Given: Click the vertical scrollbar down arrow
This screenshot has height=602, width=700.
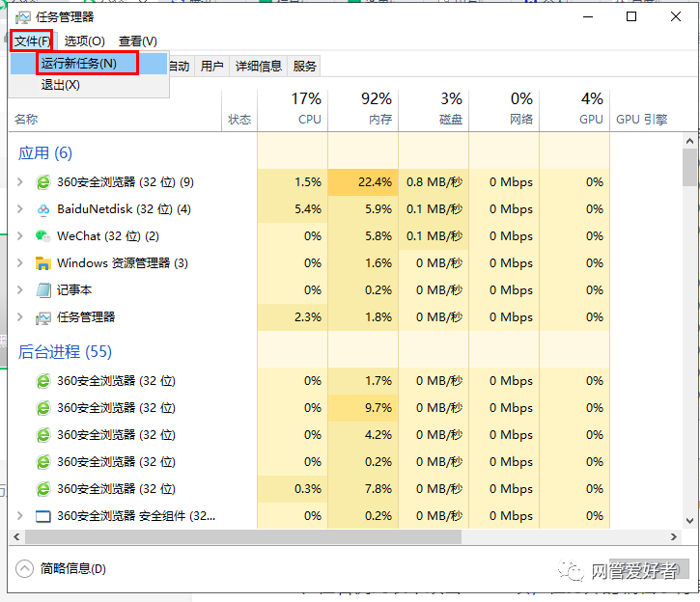Looking at the screenshot, I should pyautogui.click(x=689, y=521).
